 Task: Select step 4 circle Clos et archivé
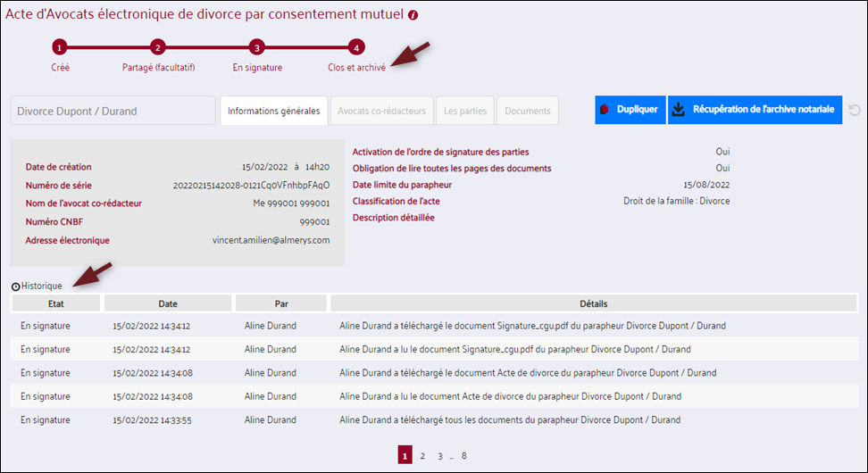pos(356,47)
